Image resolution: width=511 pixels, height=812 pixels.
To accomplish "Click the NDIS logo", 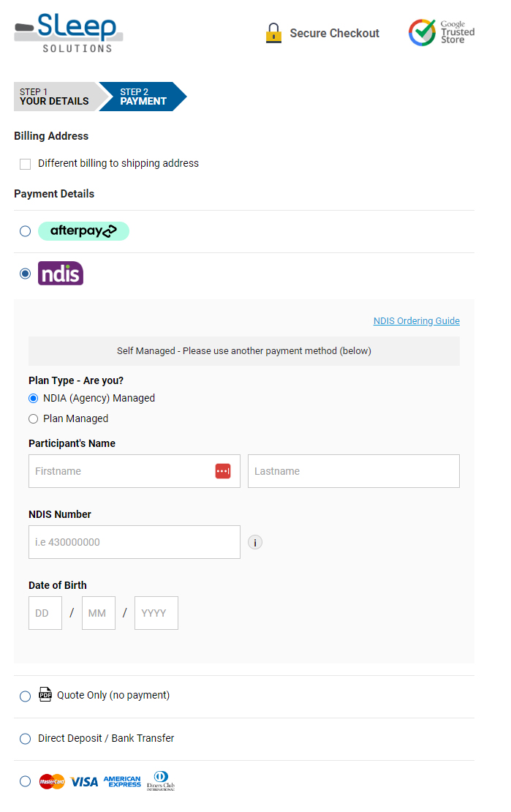I will 60,273.
